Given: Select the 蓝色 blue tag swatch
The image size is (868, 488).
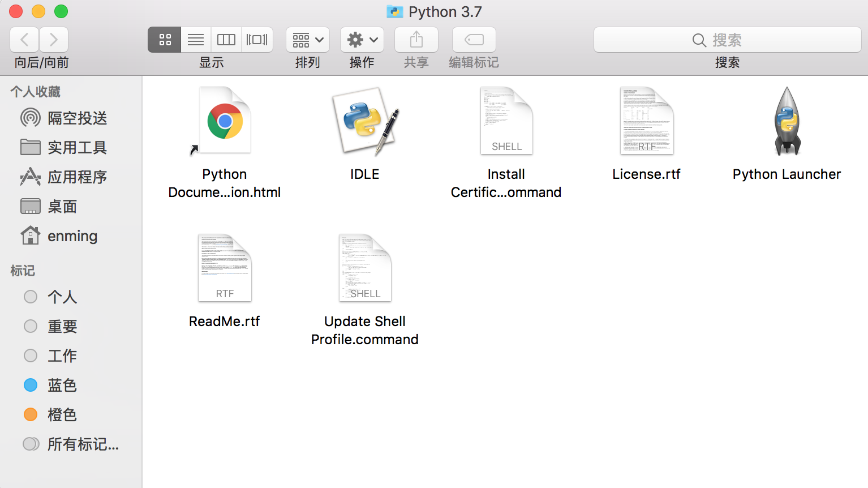Looking at the screenshot, I should click(x=30, y=385).
